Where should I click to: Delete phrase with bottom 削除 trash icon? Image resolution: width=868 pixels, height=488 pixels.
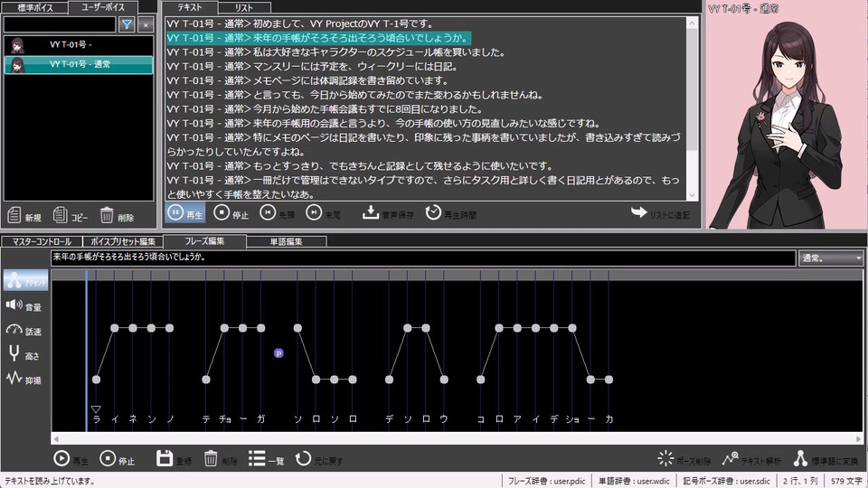point(221,459)
